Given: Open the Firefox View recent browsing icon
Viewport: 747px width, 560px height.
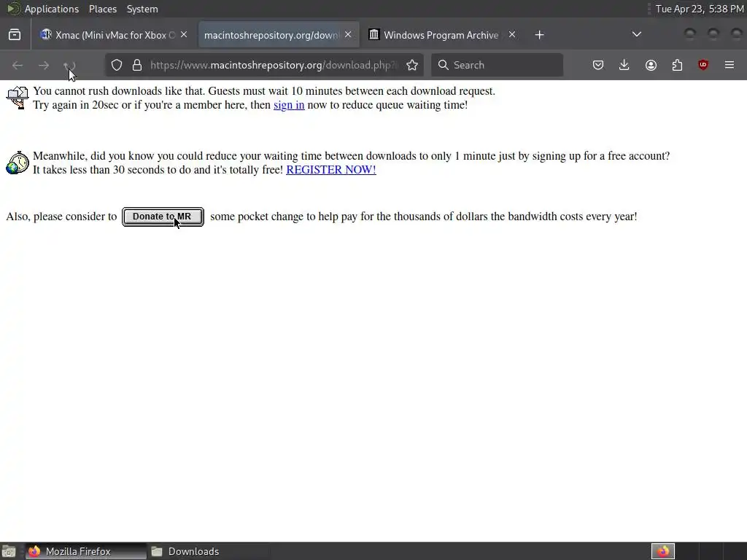Looking at the screenshot, I should tap(15, 35).
